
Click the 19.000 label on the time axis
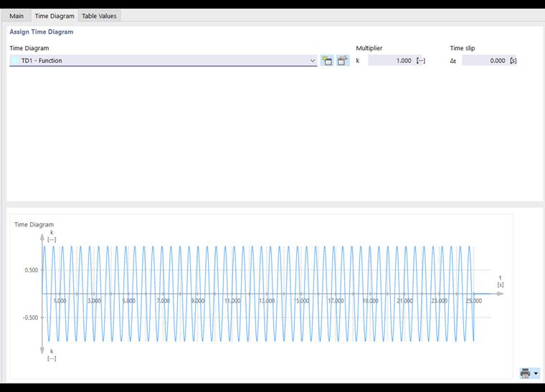[x=370, y=301]
